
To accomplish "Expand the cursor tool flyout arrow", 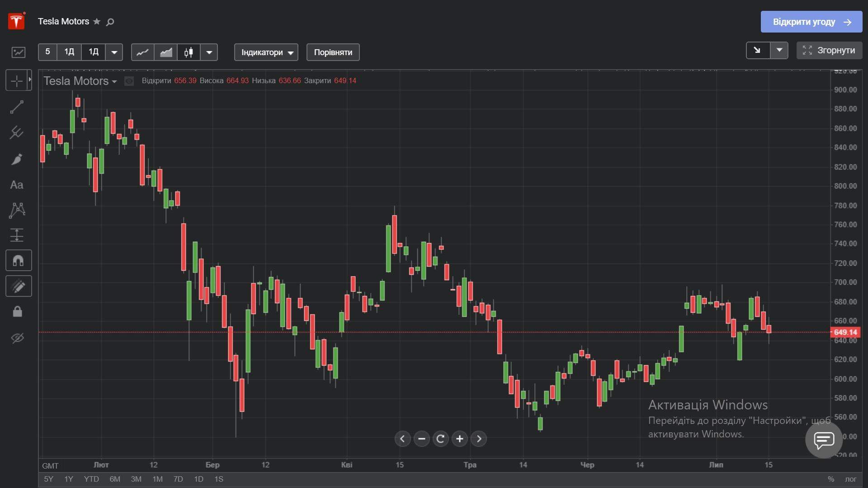I will (30, 80).
